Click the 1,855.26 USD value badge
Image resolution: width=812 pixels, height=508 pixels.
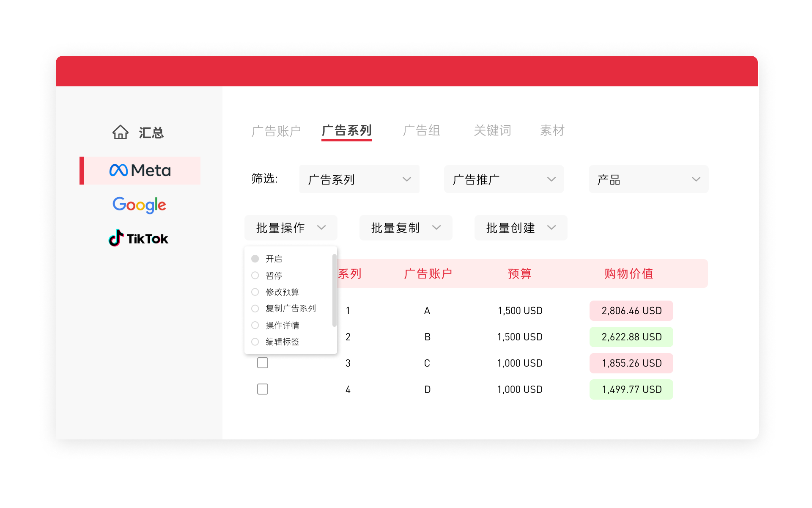coord(631,363)
